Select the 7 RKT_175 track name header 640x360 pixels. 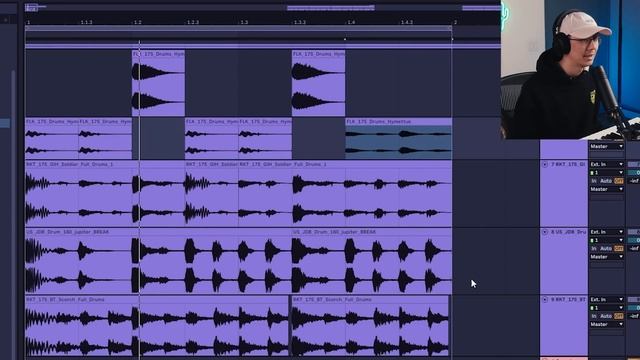point(568,164)
